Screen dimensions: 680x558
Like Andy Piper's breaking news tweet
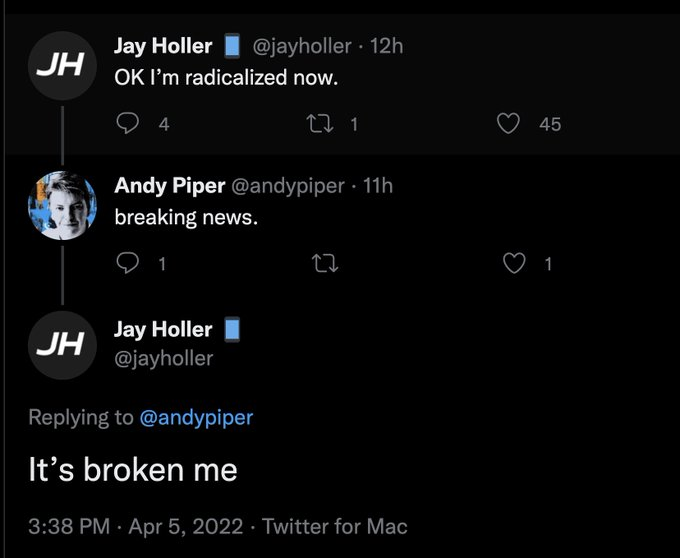[513, 263]
